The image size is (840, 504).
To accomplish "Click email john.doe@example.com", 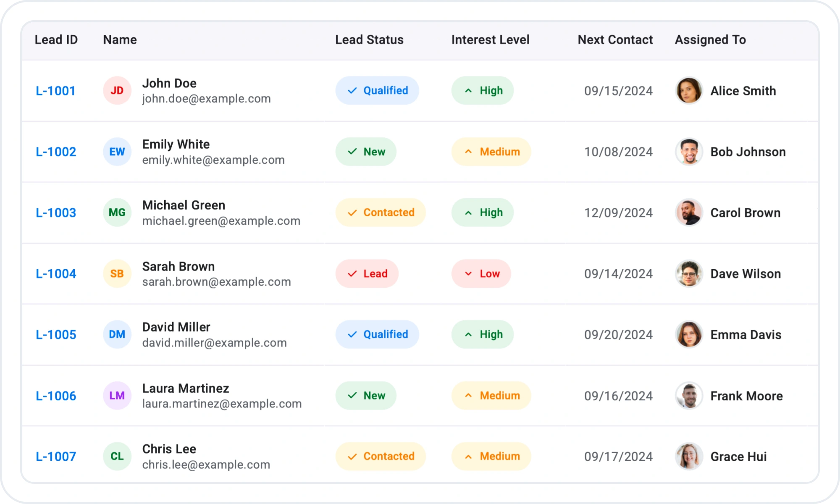I will click(x=206, y=99).
